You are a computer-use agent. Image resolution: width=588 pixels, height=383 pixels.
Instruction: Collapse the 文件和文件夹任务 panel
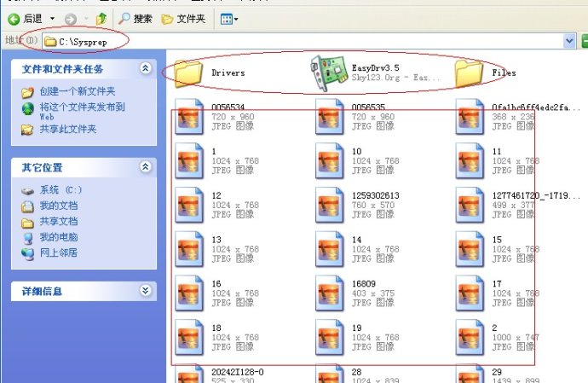(146, 68)
